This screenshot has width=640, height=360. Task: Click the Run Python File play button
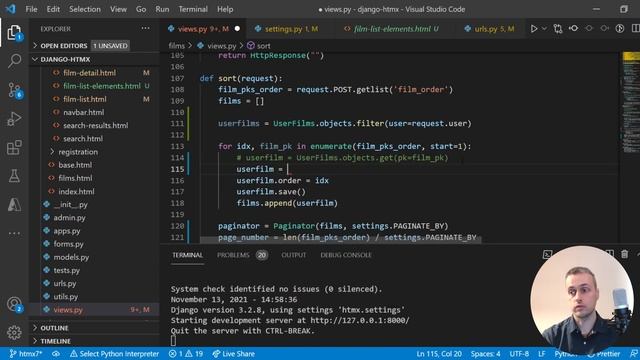click(533, 29)
